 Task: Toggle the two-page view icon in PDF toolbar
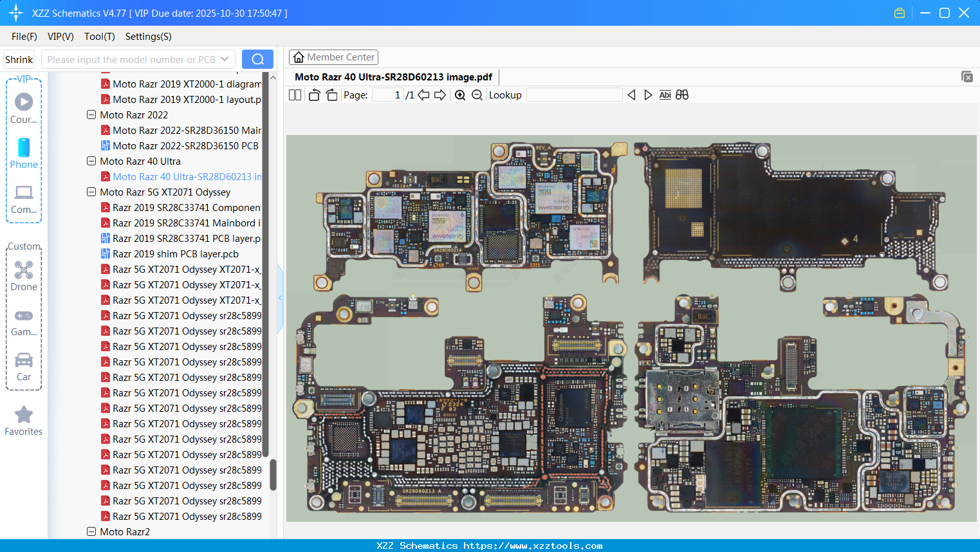click(x=295, y=95)
